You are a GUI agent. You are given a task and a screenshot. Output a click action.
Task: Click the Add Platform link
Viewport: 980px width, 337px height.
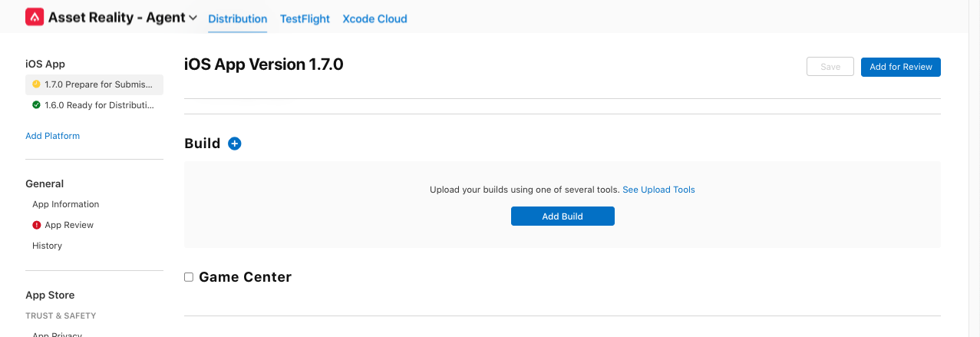pos(52,136)
